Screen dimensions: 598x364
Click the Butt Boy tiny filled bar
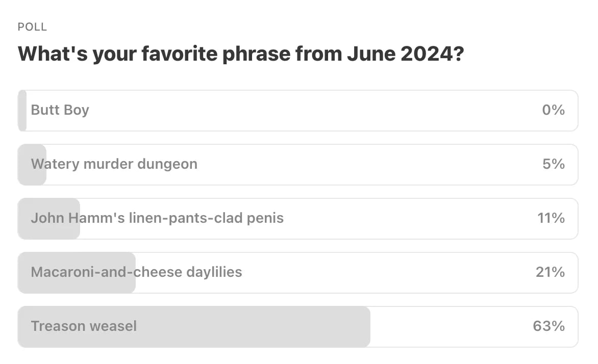pyautogui.click(x=22, y=111)
